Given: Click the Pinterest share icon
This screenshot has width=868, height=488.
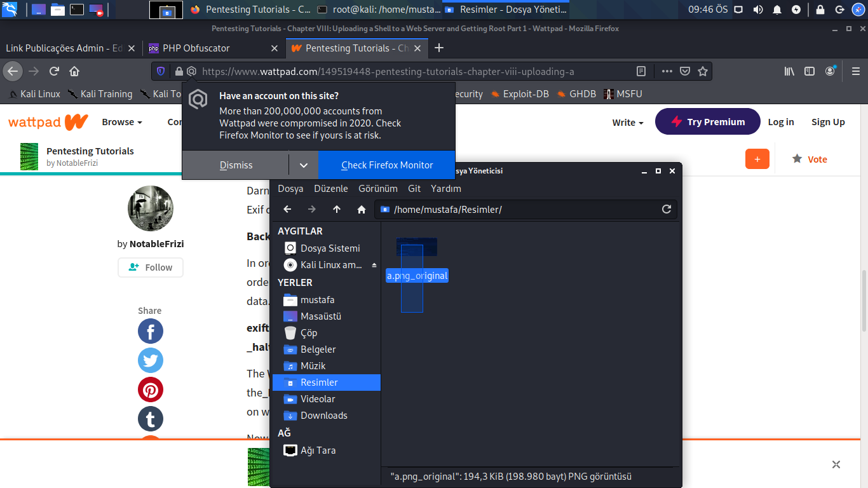Looking at the screenshot, I should coord(151,390).
